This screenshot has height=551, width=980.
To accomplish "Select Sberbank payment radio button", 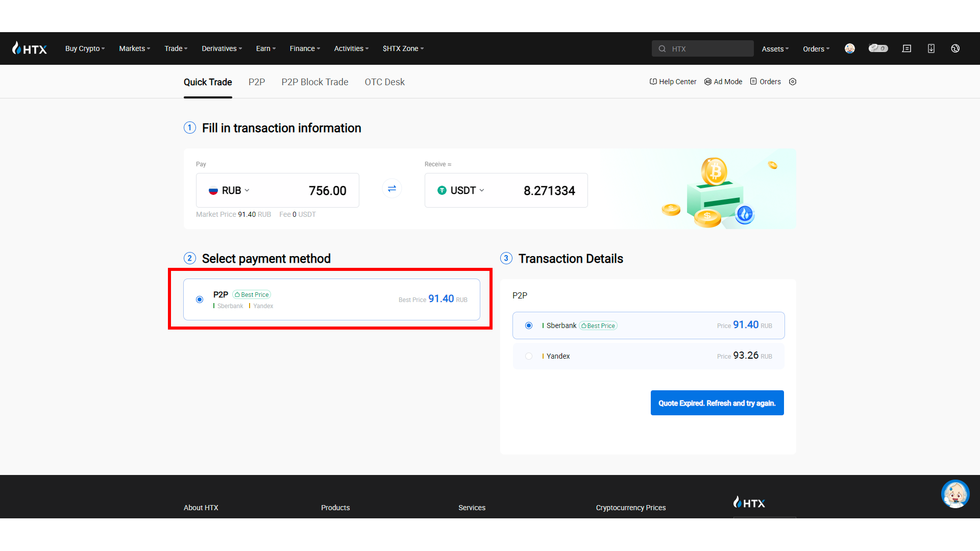I will point(529,325).
